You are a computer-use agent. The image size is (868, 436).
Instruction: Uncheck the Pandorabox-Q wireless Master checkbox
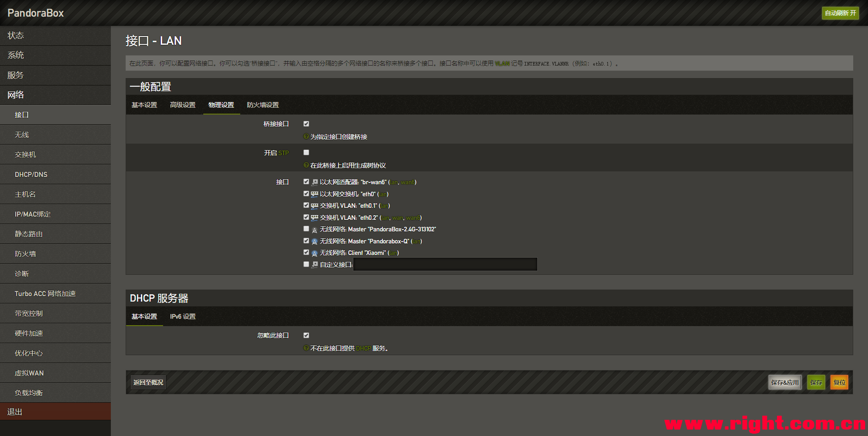(306, 241)
